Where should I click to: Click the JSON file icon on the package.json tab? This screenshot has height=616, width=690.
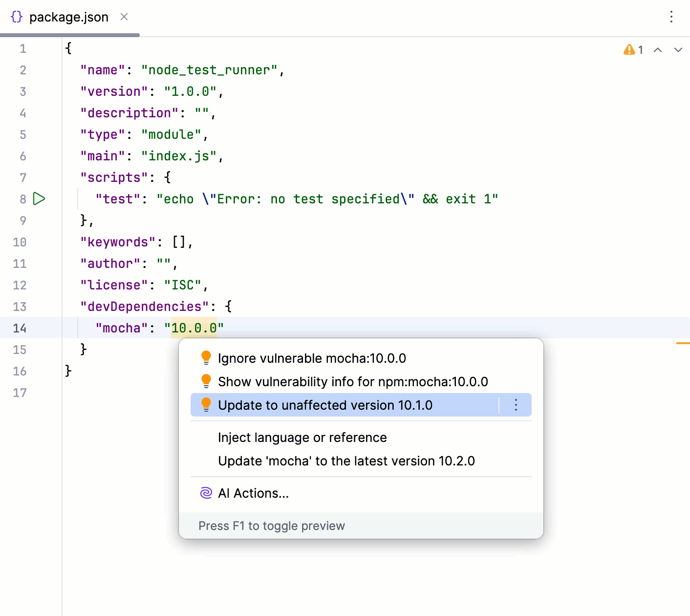(x=16, y=16)
